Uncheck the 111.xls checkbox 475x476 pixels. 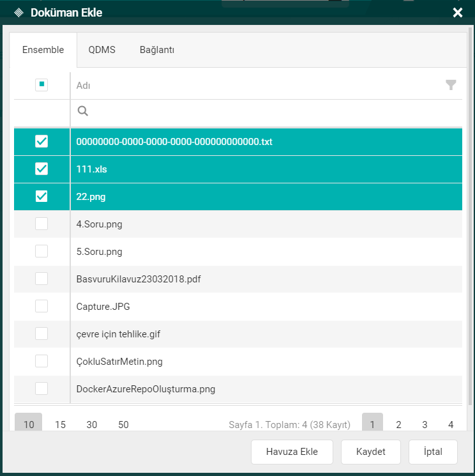coord(41,169)
